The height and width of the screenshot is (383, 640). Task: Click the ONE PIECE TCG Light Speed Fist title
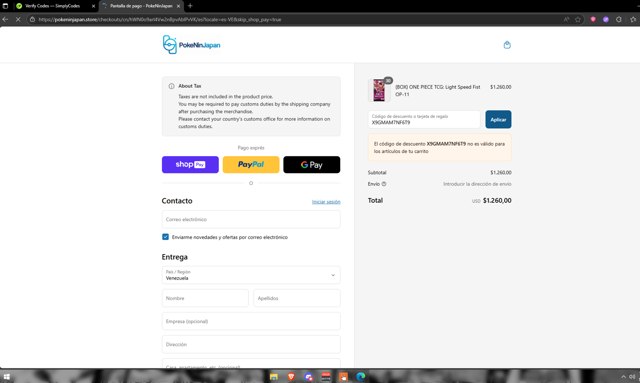coord(438,91)
